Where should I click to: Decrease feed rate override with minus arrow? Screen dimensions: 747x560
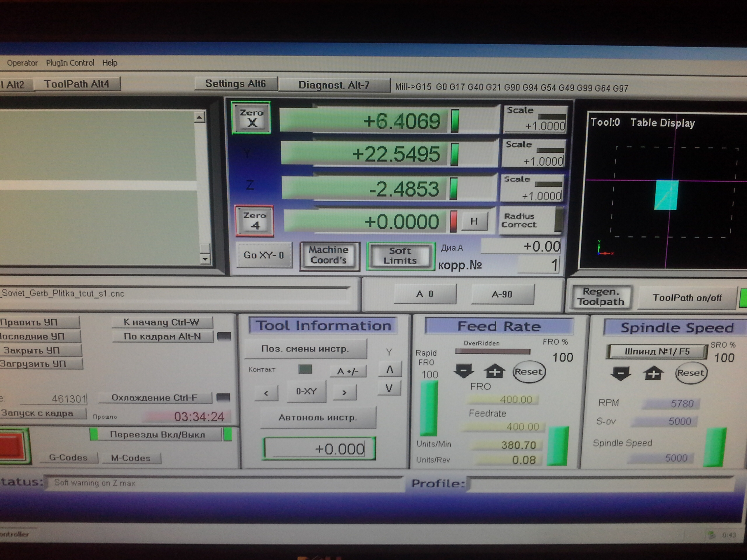[464, 371]
